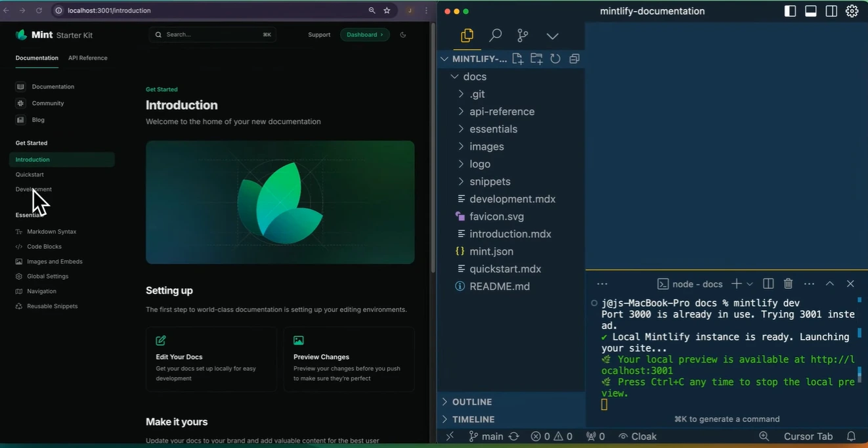Click the New File icon in Explorer
868x448 pixels.
click(517, 58)
